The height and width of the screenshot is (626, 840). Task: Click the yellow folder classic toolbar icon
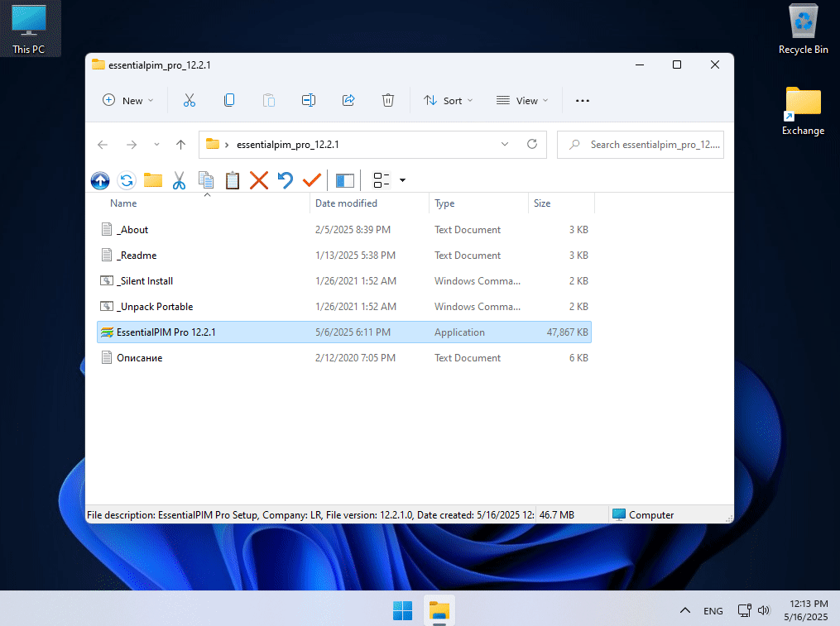pyautogui.click(x=152, y=180)
